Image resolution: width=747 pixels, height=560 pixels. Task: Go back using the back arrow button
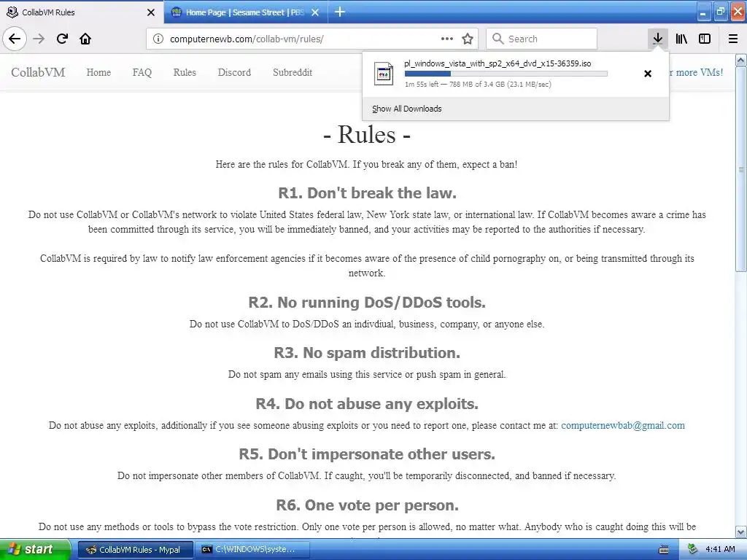[15, 39]
